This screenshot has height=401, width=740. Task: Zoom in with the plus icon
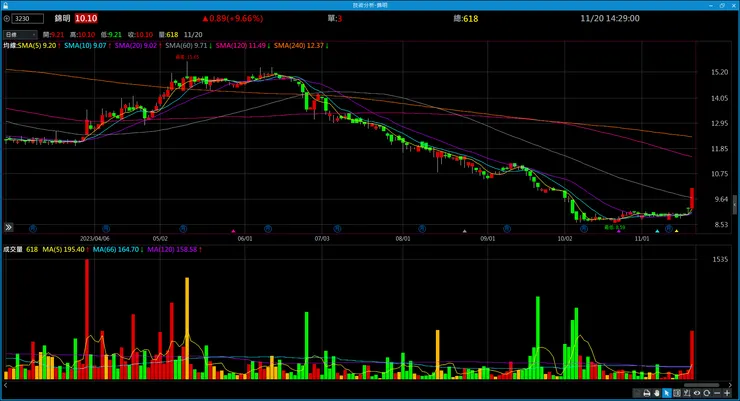coord(727,393)
